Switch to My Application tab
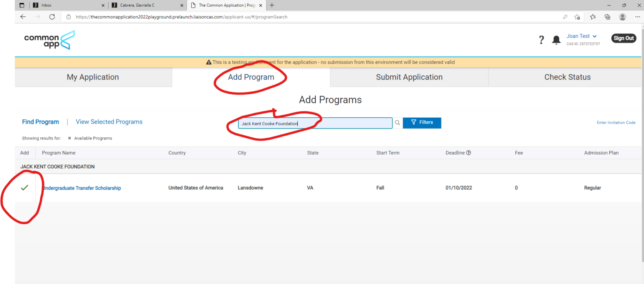This screenshot has height=284, width=644. (93, 77)
